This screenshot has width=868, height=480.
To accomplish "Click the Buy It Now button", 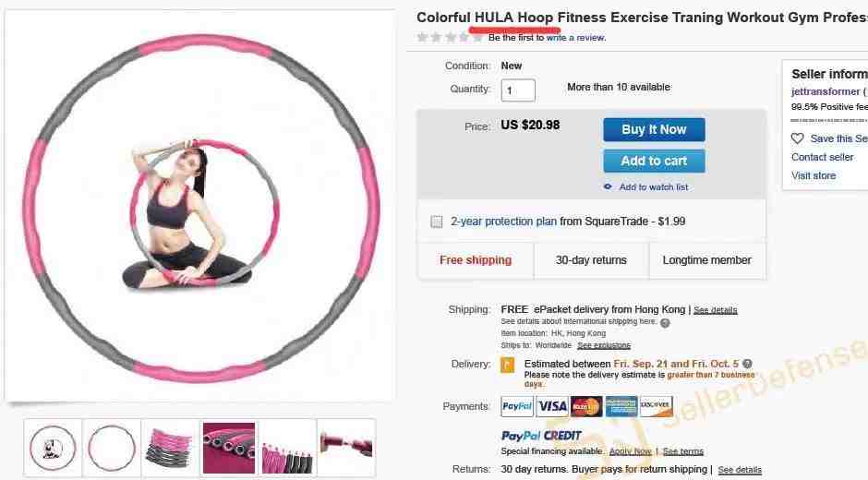I will [x=654, y=129].
